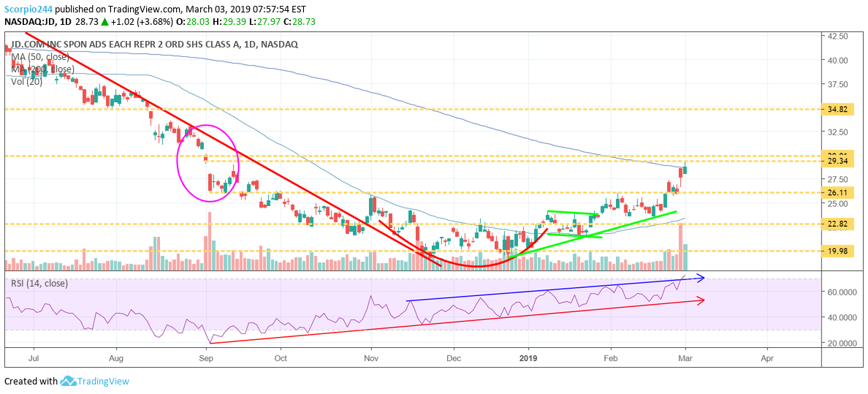868x394 pixels.
Task: Click the 'Apr' time axis label
Action: [768, 358]
